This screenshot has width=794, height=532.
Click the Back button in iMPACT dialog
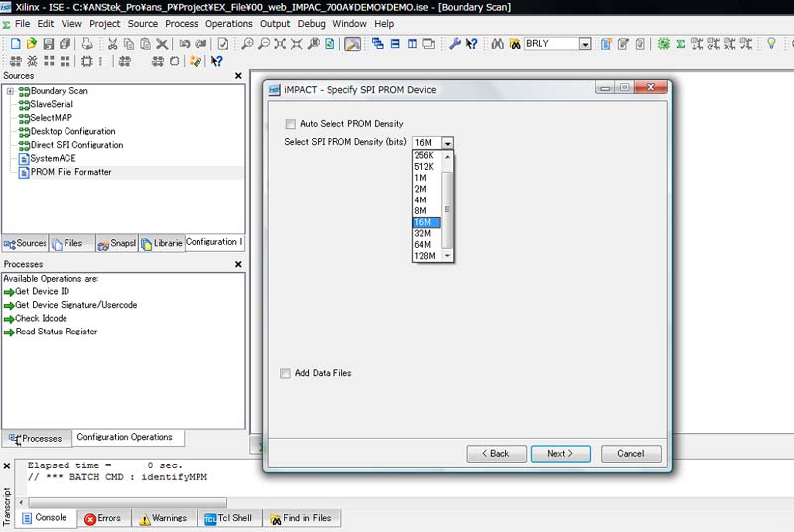[x=496, y=454]
